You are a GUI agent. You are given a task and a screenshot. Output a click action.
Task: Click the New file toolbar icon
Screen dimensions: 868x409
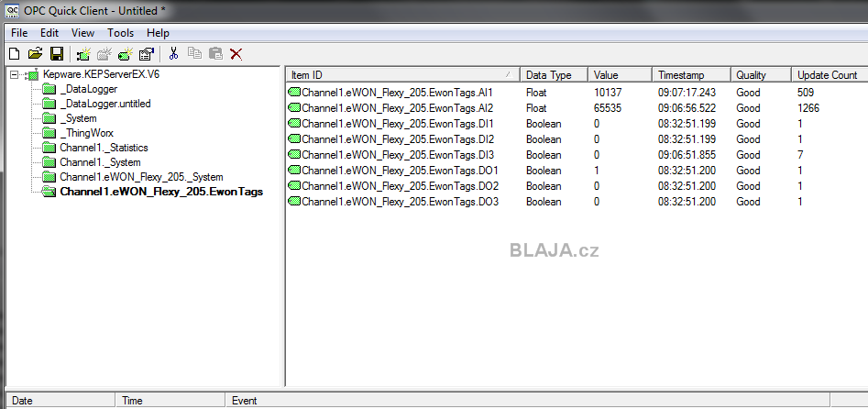point(15,54)
